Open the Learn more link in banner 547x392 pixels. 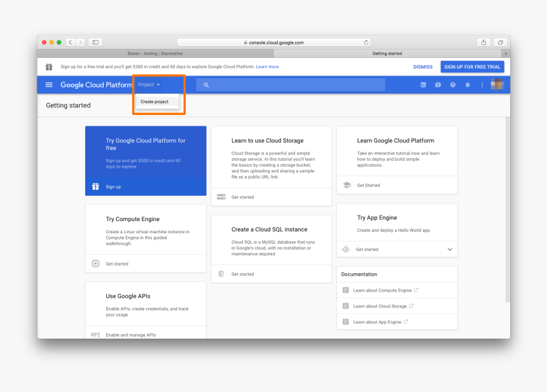click(x=267, y=67)
